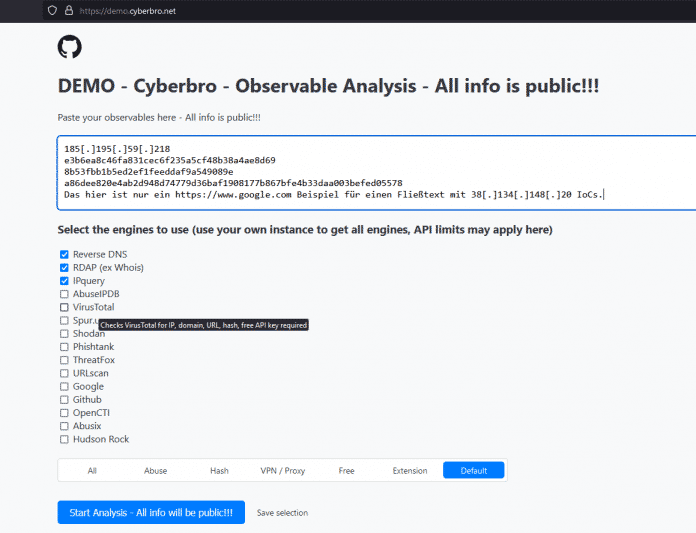The height and width of the screenshot is (533, 696).
Task: Choose the Hash preset tab
Action: pyautogui.click(x=219, y=470)
